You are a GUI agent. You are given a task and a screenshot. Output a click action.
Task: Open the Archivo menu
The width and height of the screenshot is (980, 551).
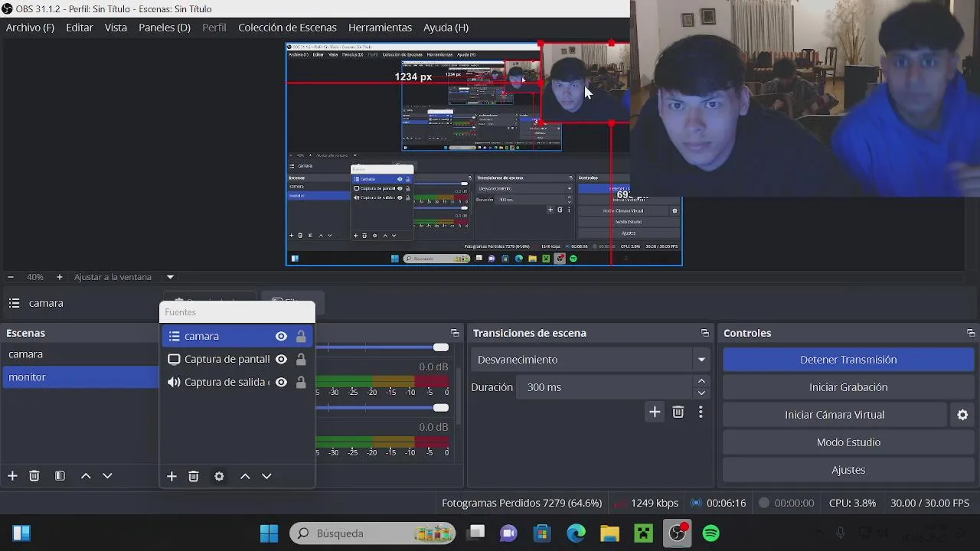(x=30, y=28)
